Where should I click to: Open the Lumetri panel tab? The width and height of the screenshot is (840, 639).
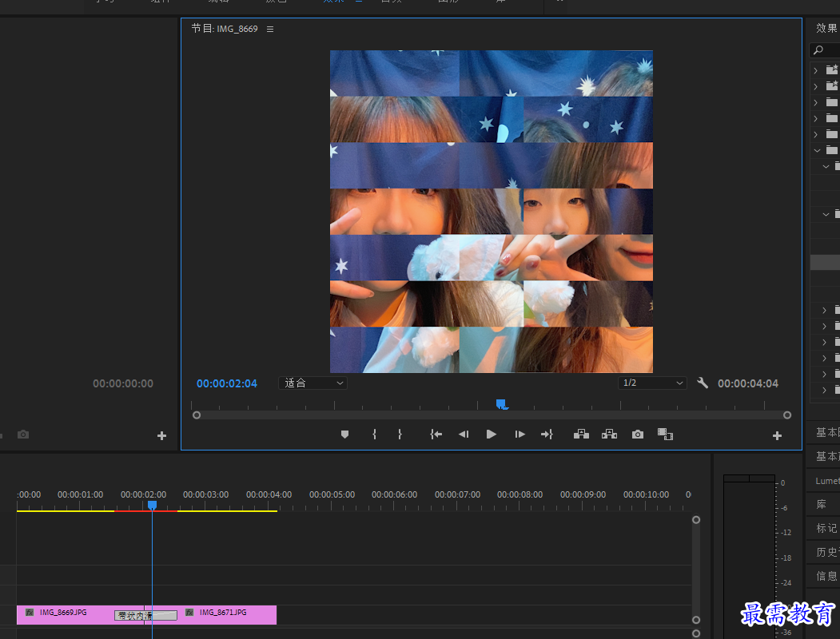click(x=827, y=481)
